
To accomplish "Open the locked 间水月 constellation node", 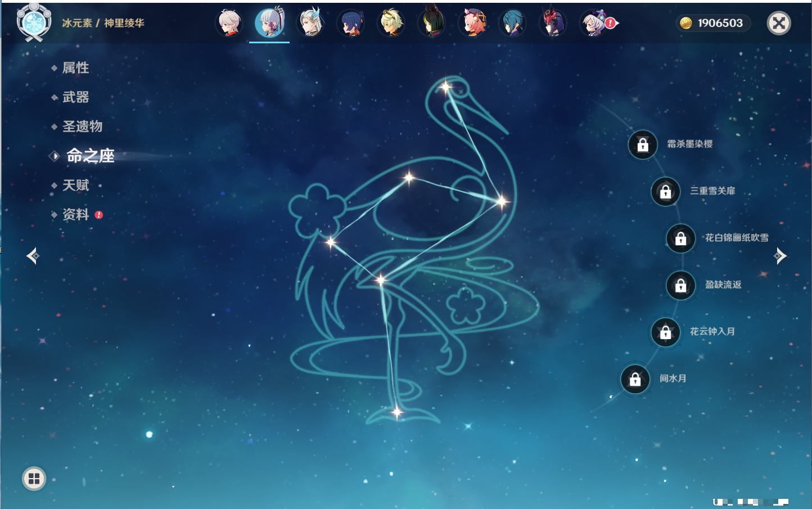I will (x=635, y=379).
